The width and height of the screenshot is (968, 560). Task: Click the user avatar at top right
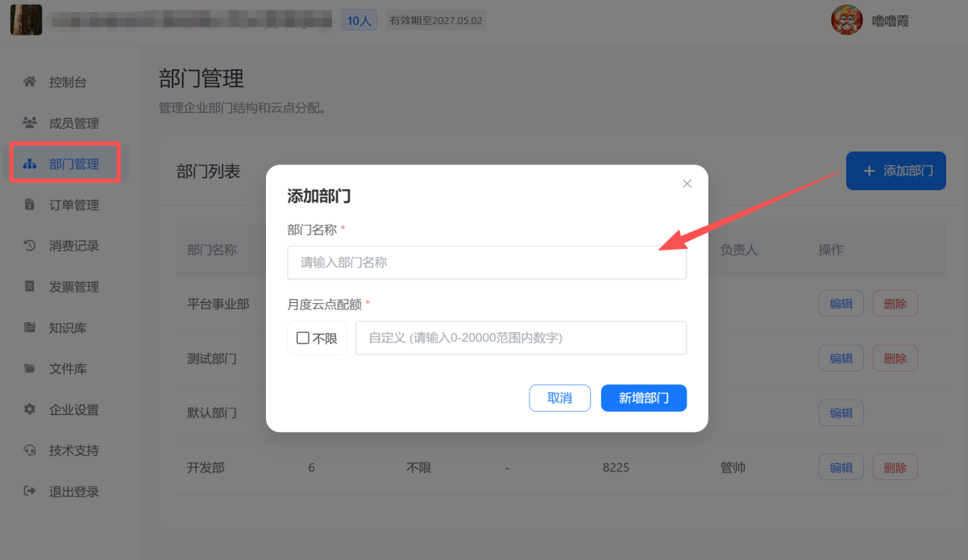coord(846,20)
